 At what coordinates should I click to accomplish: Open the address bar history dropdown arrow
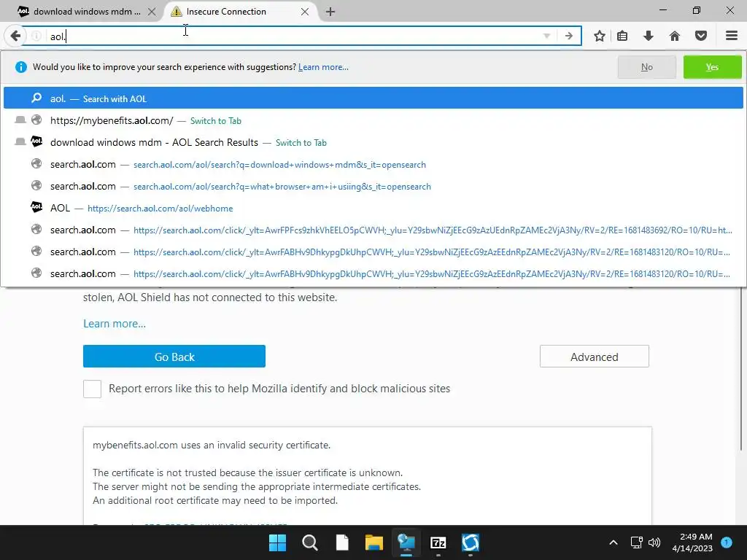click(x=546, y=36)
